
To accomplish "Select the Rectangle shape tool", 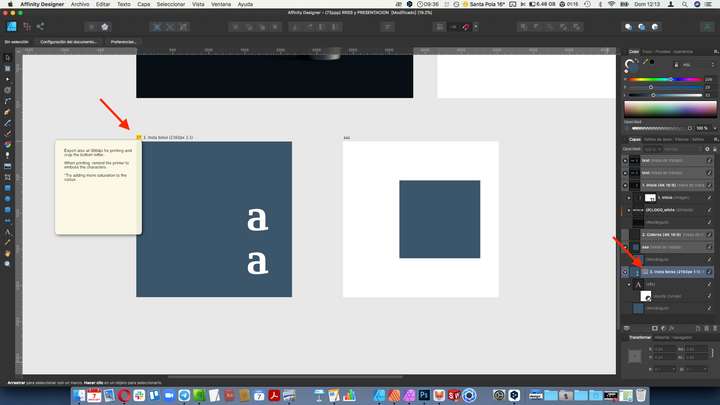I will click(7, 188).
